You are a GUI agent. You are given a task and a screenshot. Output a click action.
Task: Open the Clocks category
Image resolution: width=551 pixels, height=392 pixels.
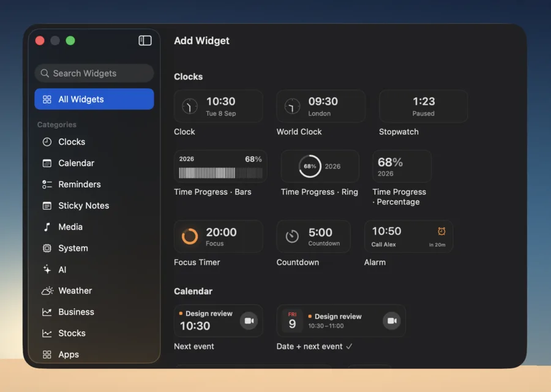coord(94,141)
